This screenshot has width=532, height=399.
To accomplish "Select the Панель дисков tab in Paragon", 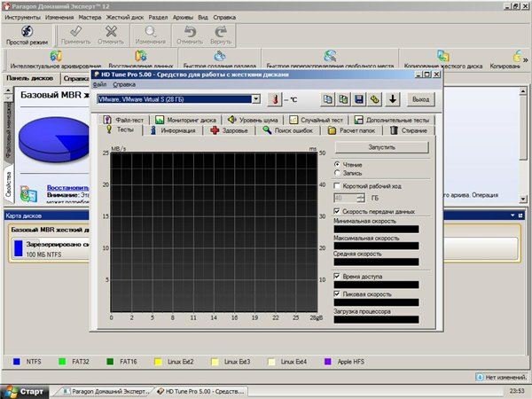I will tap(30, 78).
